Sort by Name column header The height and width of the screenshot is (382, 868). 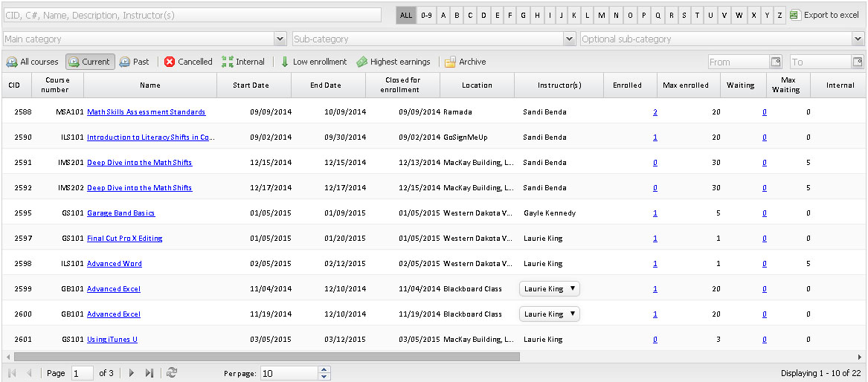(x=150, y=85)
